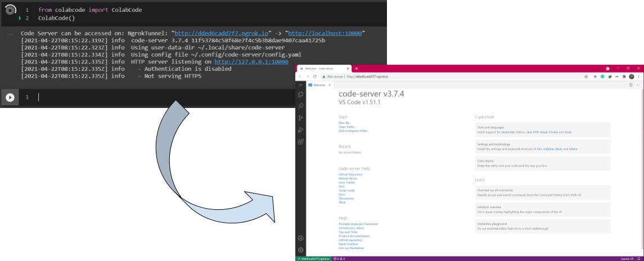The width and height of the screenshot is (644, 261).
Task: Click the Open folder... link
Action: coord(348,127)
